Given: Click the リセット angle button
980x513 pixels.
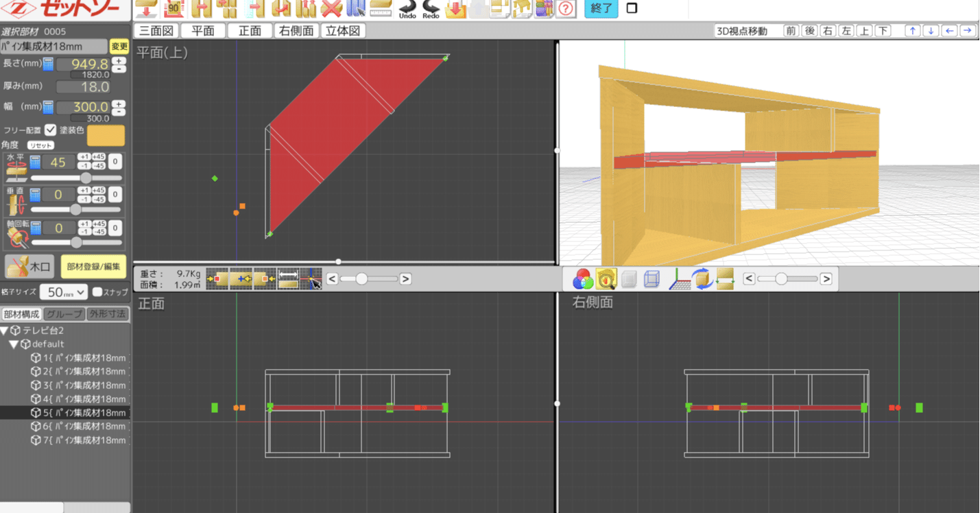Looking at the screenshot, I should [40, 145].
